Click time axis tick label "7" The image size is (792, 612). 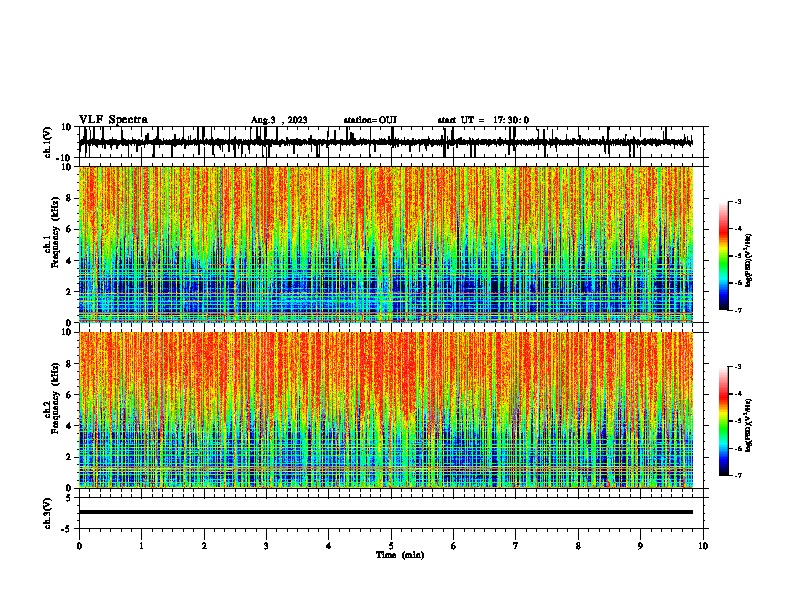pos(516,546)
